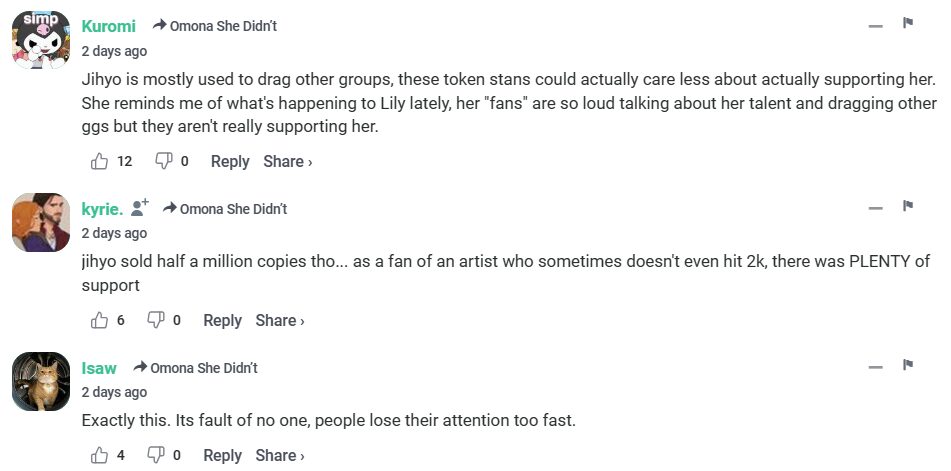951x471 pixels.
Task: Thumbs-up Isaw's comment
Action: pyautogui.click(x=100, y=455)
